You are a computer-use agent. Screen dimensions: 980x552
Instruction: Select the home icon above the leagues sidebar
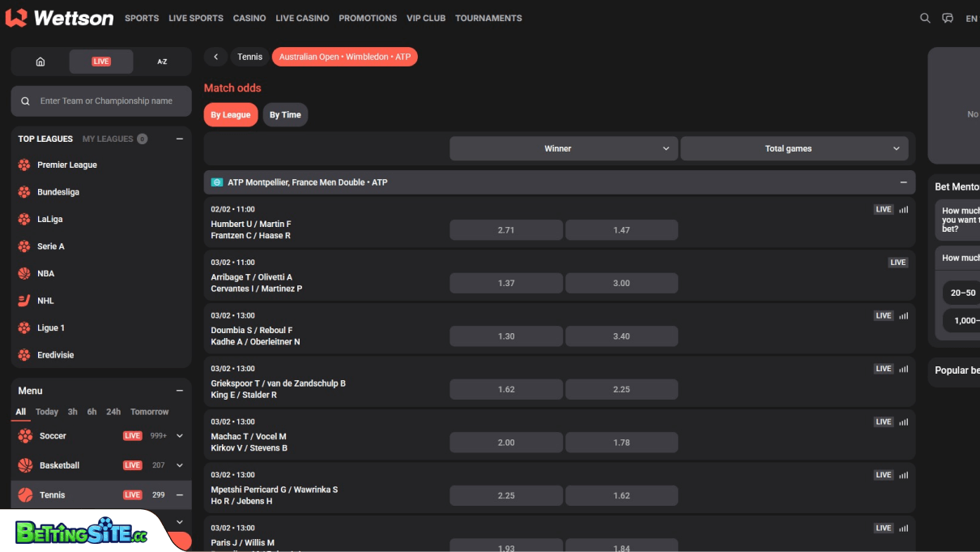[x=39, y=61]
